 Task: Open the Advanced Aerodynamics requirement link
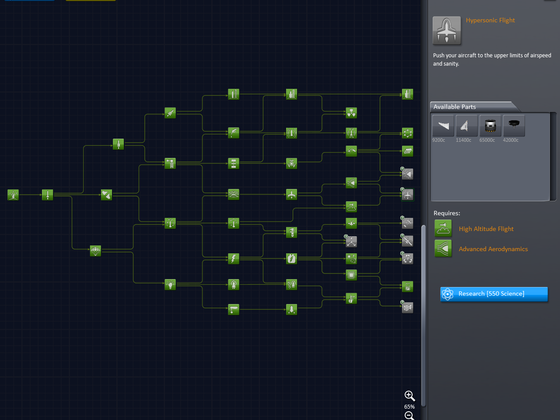click(x=493, y=249)
